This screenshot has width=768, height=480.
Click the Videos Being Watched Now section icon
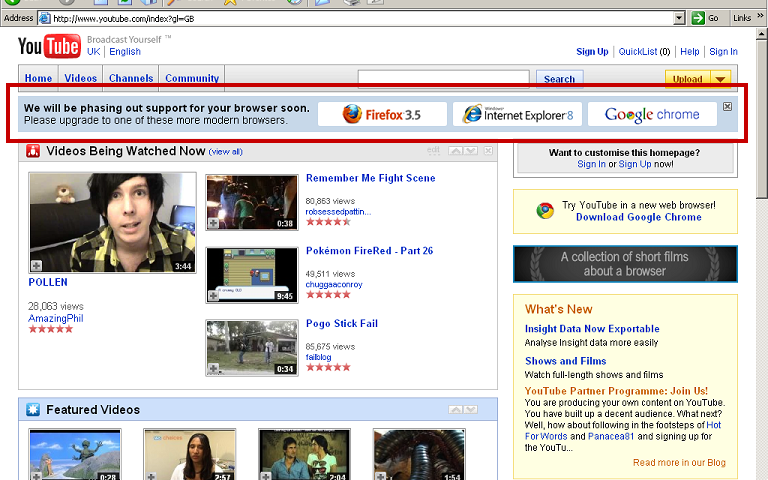pos(33,151)
